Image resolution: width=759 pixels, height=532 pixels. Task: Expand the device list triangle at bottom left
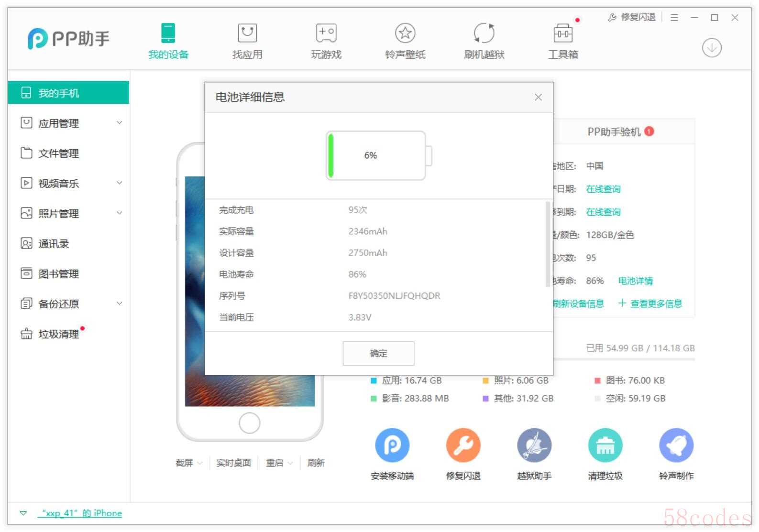(x=23, y=513)
